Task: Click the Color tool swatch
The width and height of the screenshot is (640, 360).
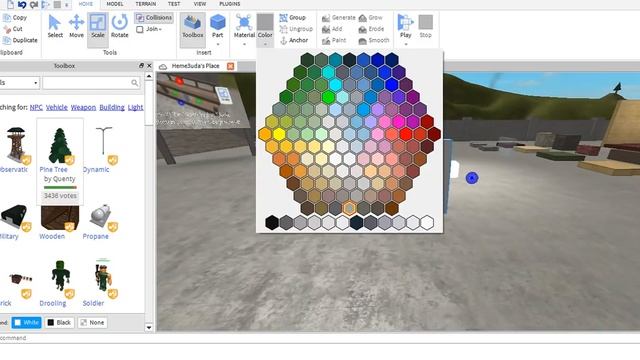Action: pos(265,22)
